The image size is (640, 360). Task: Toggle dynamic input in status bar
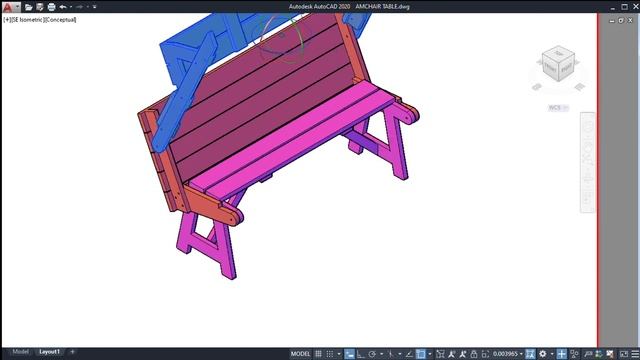349,354
